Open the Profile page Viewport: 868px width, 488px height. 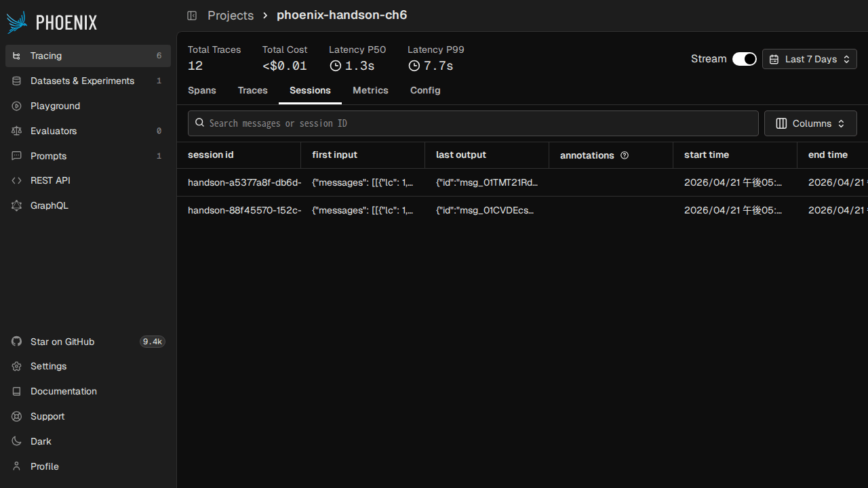[88, 467]
